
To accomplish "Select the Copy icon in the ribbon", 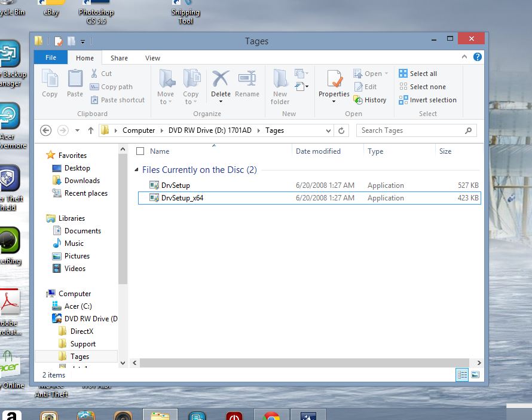I will pos(50,85).
